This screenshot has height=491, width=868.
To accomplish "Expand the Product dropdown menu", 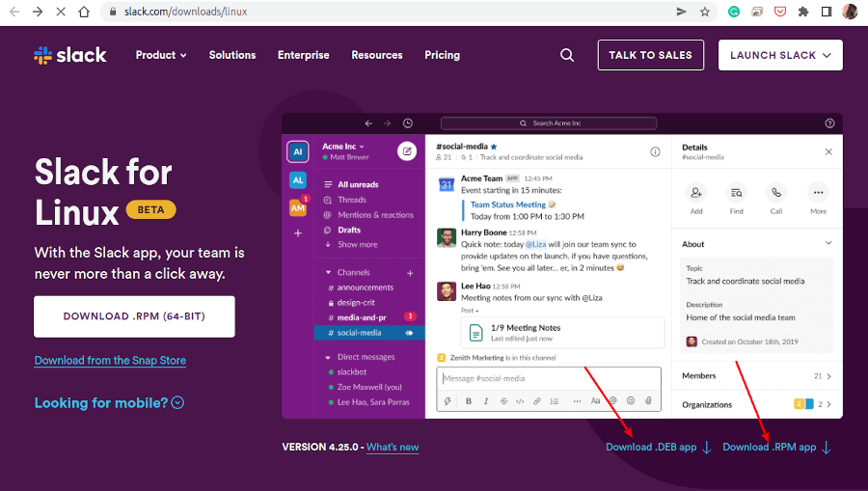I will [161, 55].
